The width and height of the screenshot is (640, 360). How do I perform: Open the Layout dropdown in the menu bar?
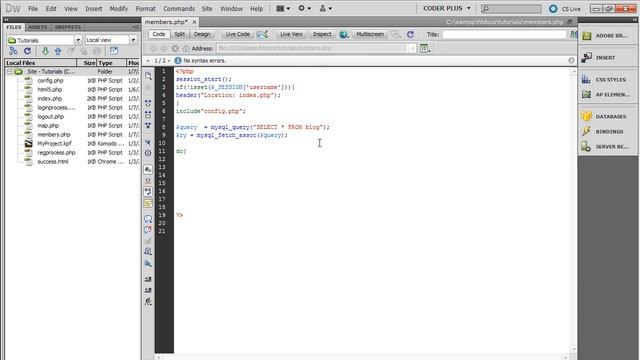point(283,8)
